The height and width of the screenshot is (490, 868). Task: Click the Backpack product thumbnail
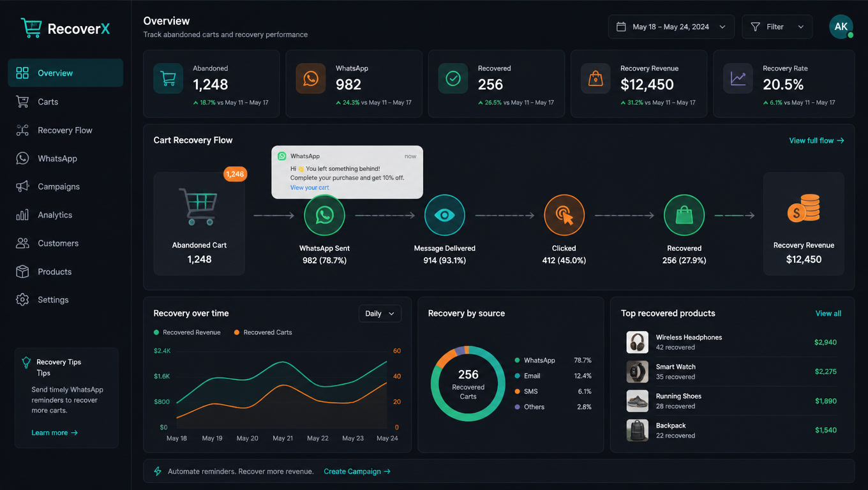click(637, 431)
